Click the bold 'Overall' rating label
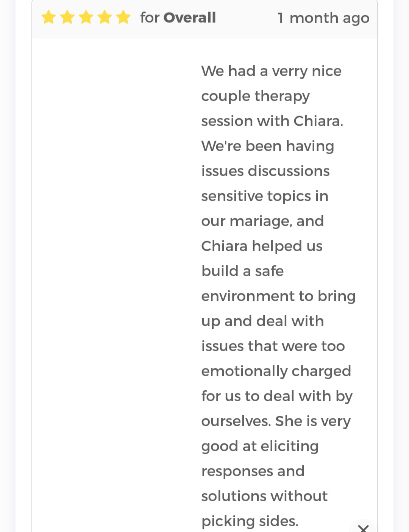The width and height of the screenshot is (409, 532). pos(190,18)
